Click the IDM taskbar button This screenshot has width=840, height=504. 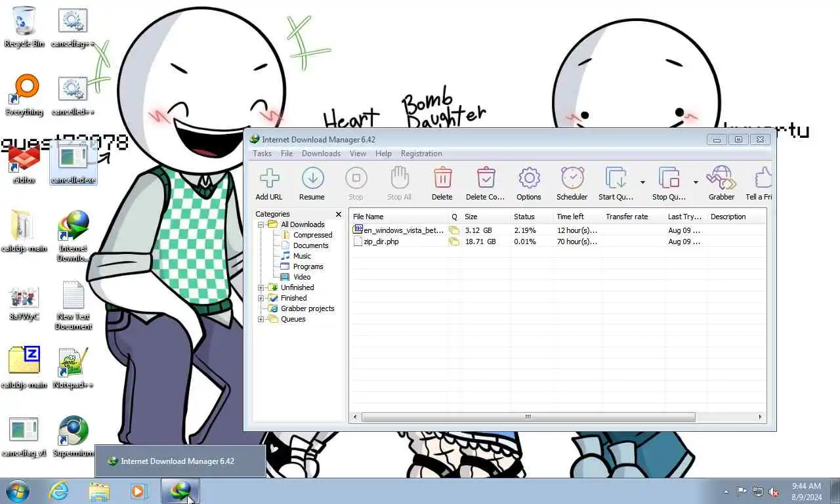(x=180, y=491)
